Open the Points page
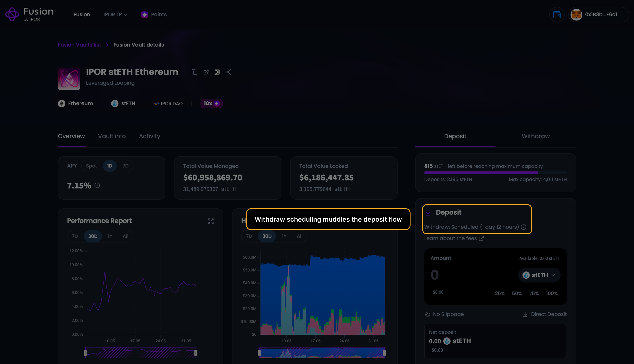 (154, 15)
